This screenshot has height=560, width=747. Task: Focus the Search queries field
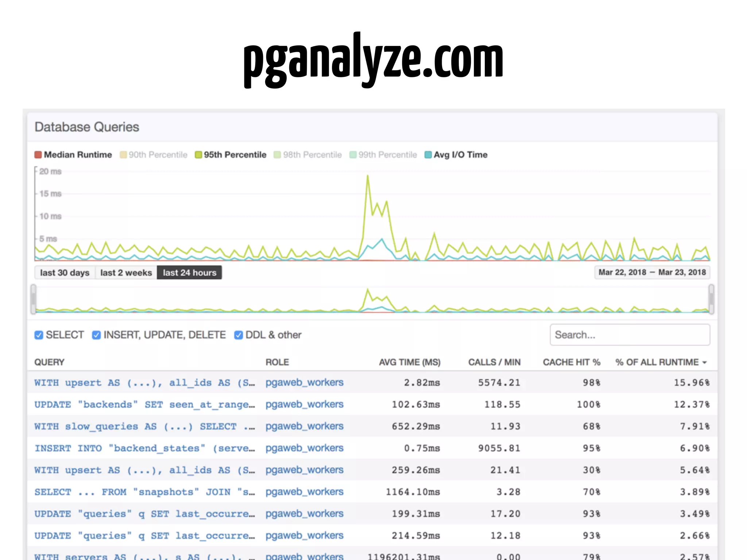630,335
